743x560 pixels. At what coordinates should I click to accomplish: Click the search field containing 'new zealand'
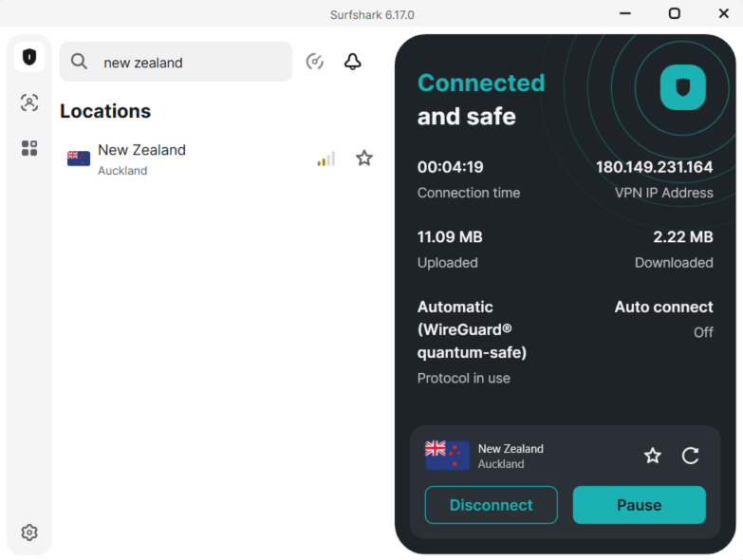coord(176,62)
